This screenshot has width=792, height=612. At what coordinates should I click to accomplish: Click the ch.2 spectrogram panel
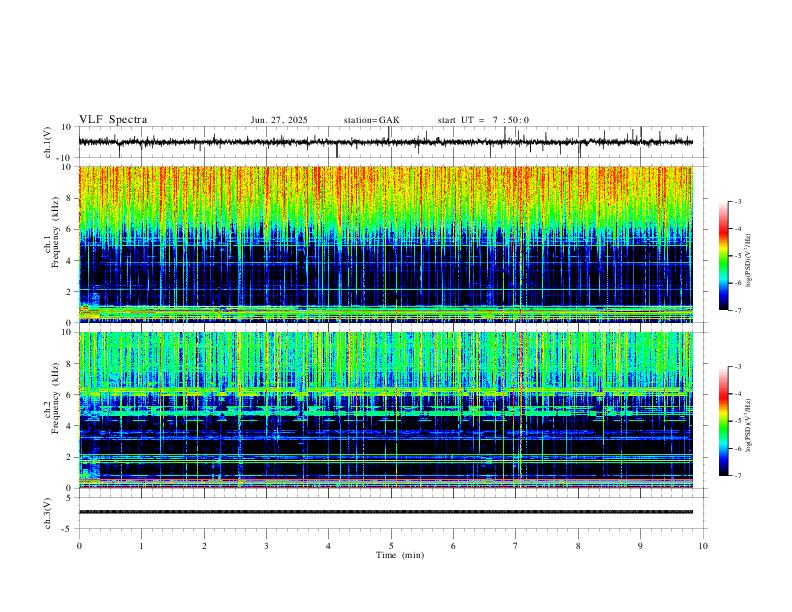point(385,410)
